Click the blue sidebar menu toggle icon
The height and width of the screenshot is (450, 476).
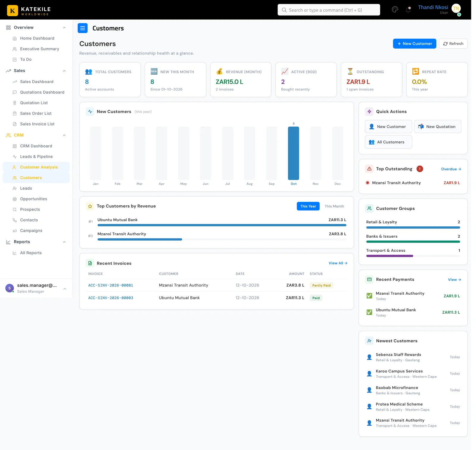pyautogui.click(x=83, y=28)
